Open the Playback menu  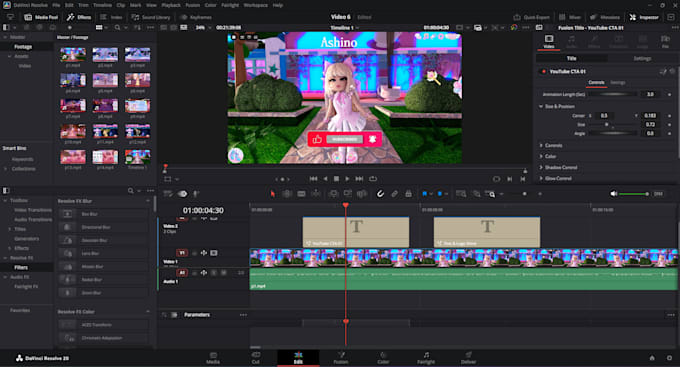click(x=171, y=5)
